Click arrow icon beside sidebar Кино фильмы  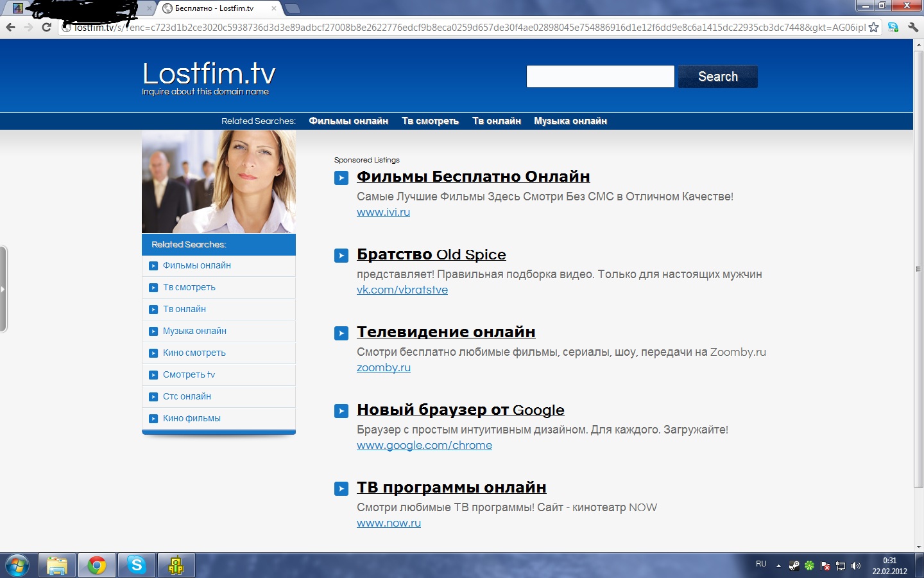(153, 419)
